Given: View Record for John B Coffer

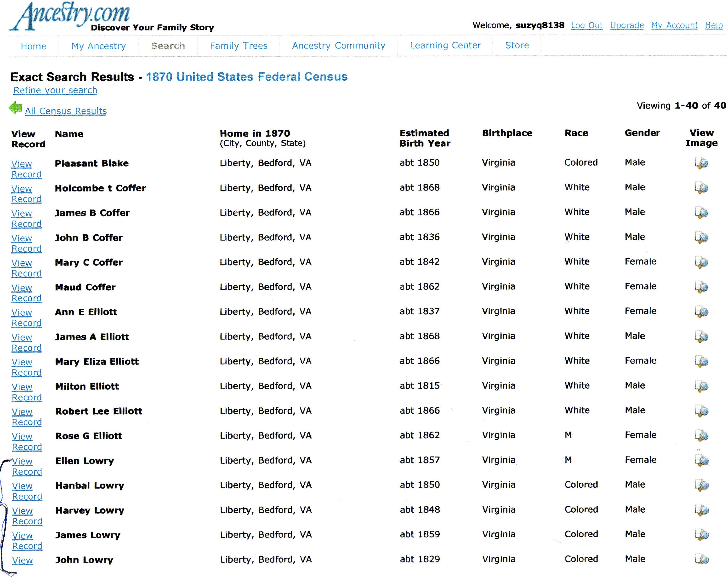Looking at the screenshot, I should coord(26,243).
